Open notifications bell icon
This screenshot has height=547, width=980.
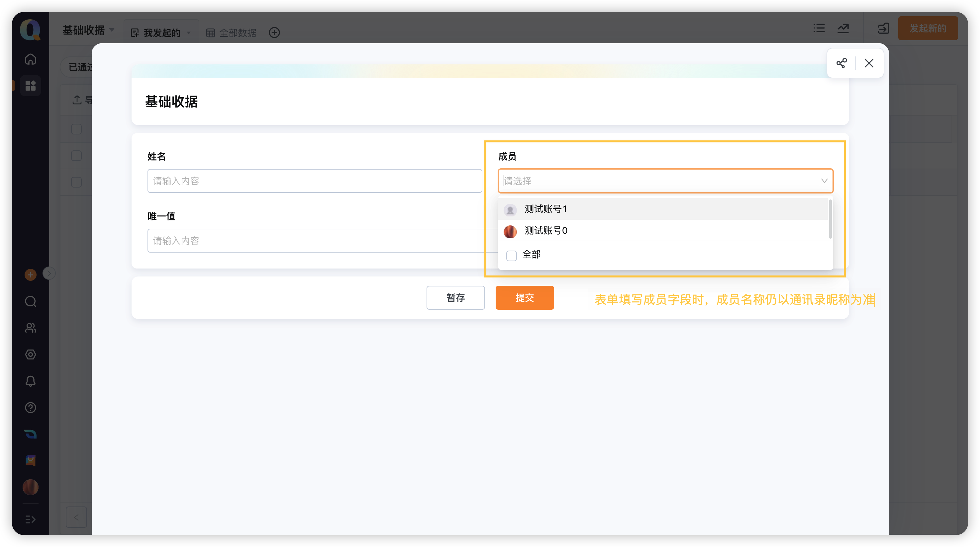(31, 381)
